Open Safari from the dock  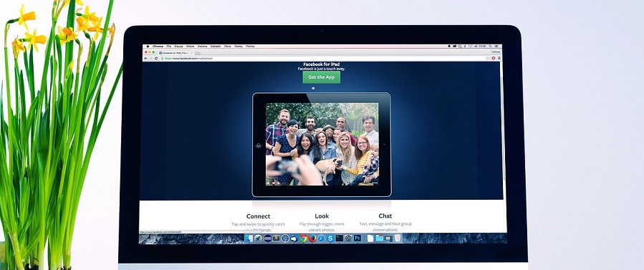click(x=321, y=238)
